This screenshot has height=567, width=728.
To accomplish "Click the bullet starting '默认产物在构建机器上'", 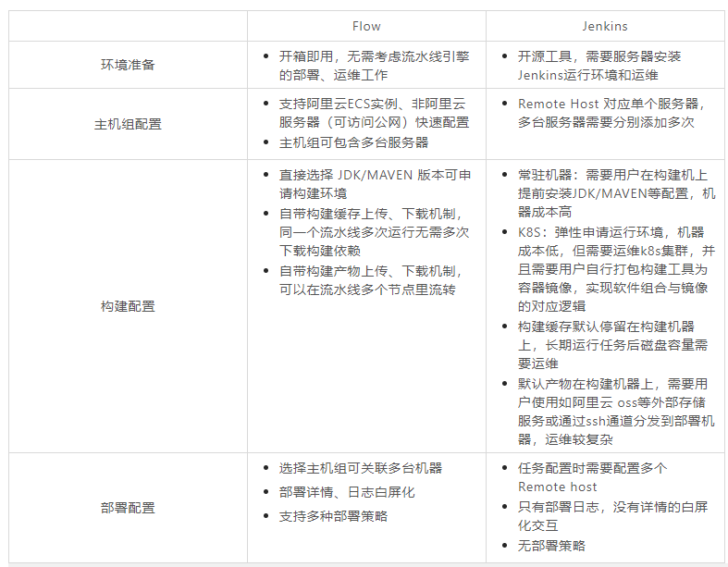I will (x=616, y=412).
